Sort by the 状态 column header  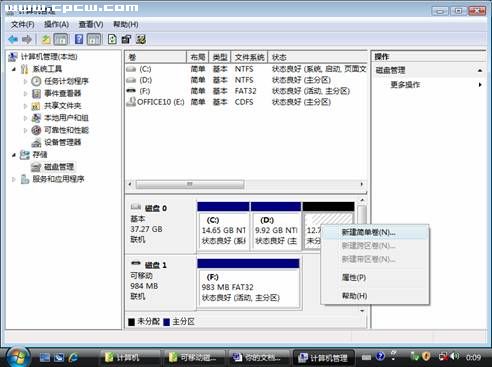pyautogui.click(x=317, y=57)
